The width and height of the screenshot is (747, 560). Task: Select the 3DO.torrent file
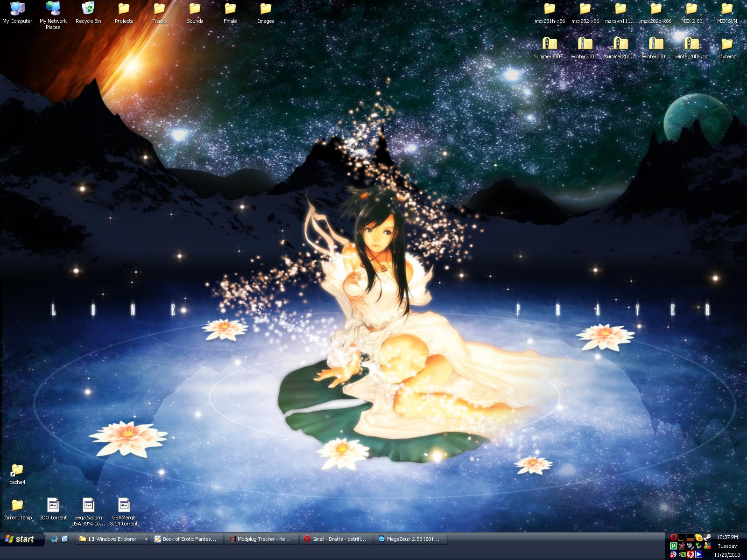point(53,509)
